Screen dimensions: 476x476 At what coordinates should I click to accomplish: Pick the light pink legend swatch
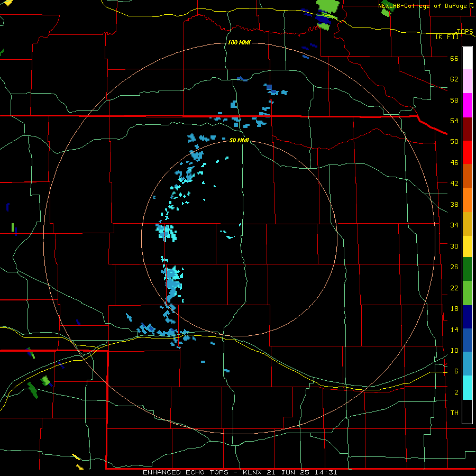tap(467, 81)
